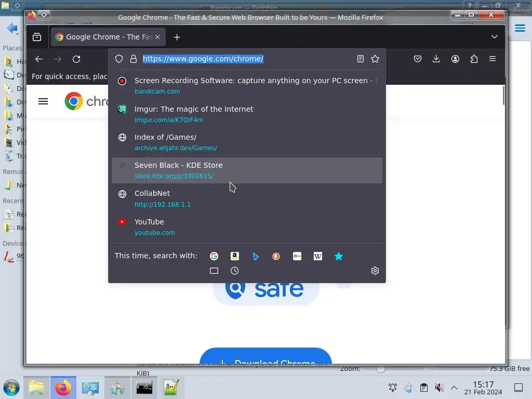Reload the current Firefox page
The image size is (532, 399).
point(76,59)
